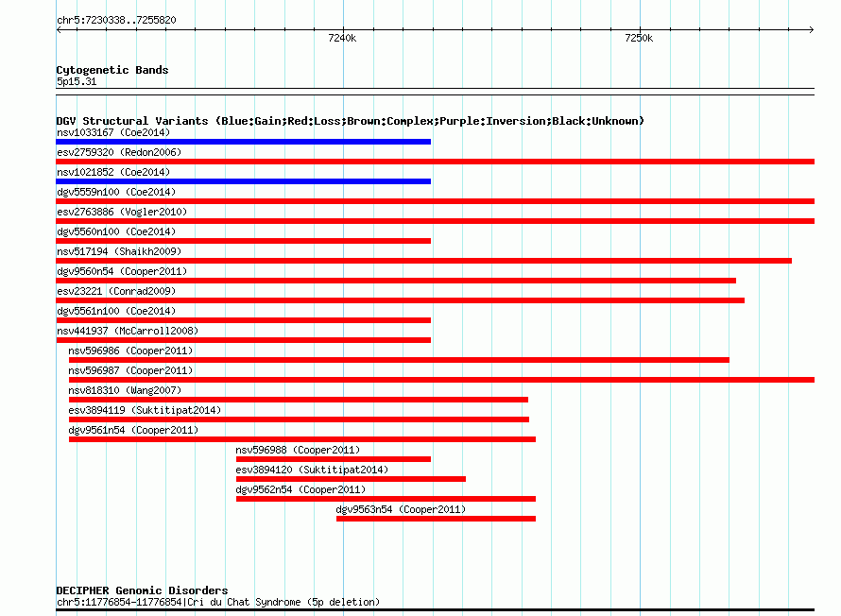Open esv3894119 (Suktitipat2014) variant

click(x=145, y=410)
